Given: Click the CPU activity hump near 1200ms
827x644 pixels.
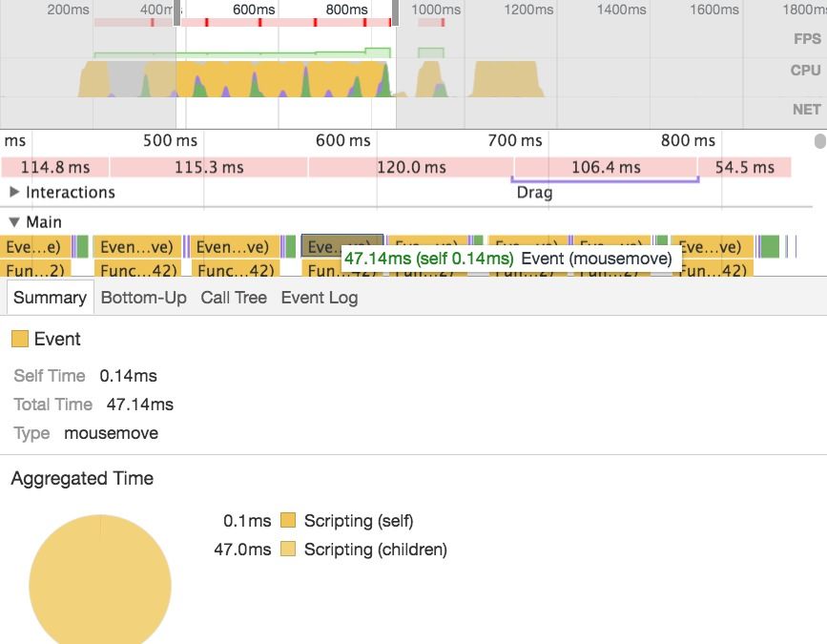Looking at the screenshot, I should [x=506, y=79].
